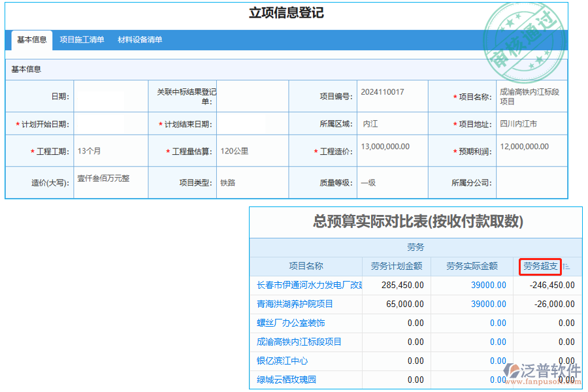Select the 材料设备清单 tab

point(140,40)
